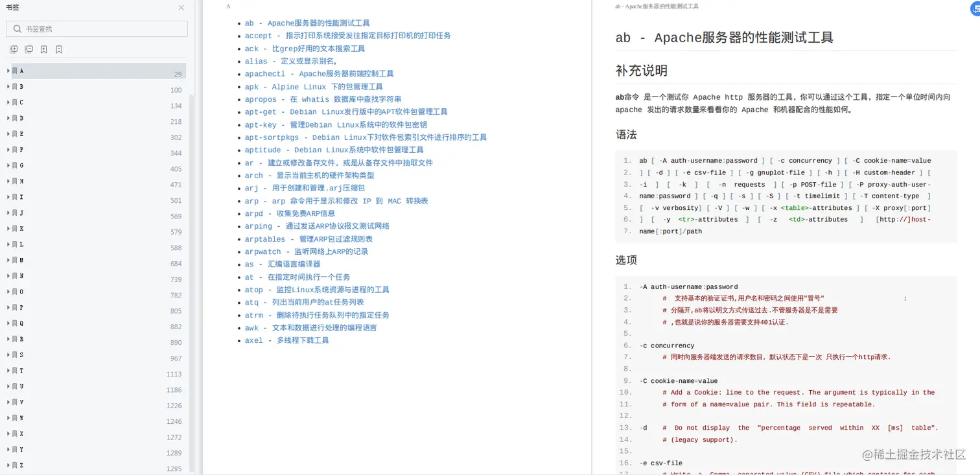Open the 'axel - 多线程下载工具' link
The image size is (980, 475).
(x=286, y=340)
